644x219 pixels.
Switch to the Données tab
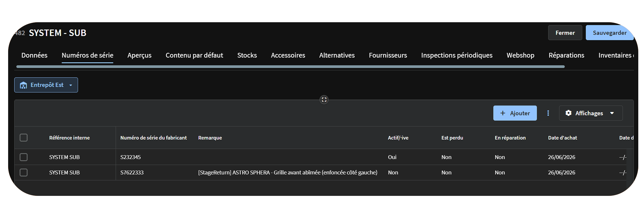click(x=34, y=55)
